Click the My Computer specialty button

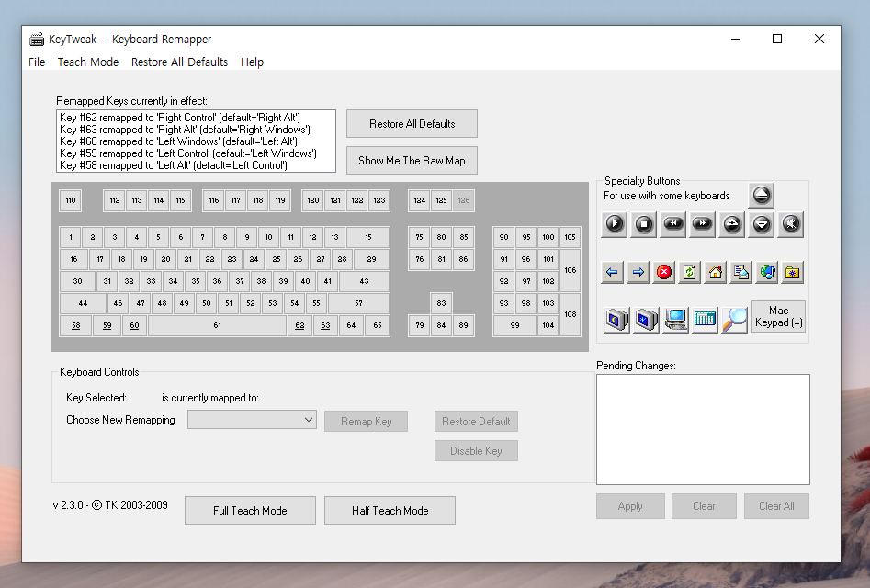pyautogui.click(x=676, y=320)
